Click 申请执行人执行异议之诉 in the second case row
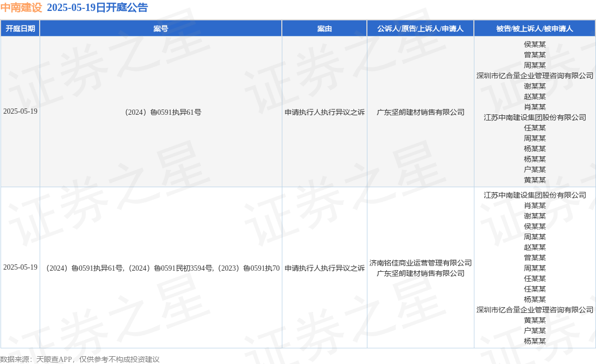Image resolution: width=596 pixels, height=364 pixels. click(325, 268)
